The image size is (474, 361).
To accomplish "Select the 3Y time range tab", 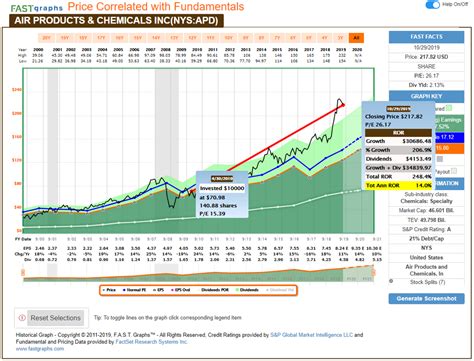I will (340, 38).
